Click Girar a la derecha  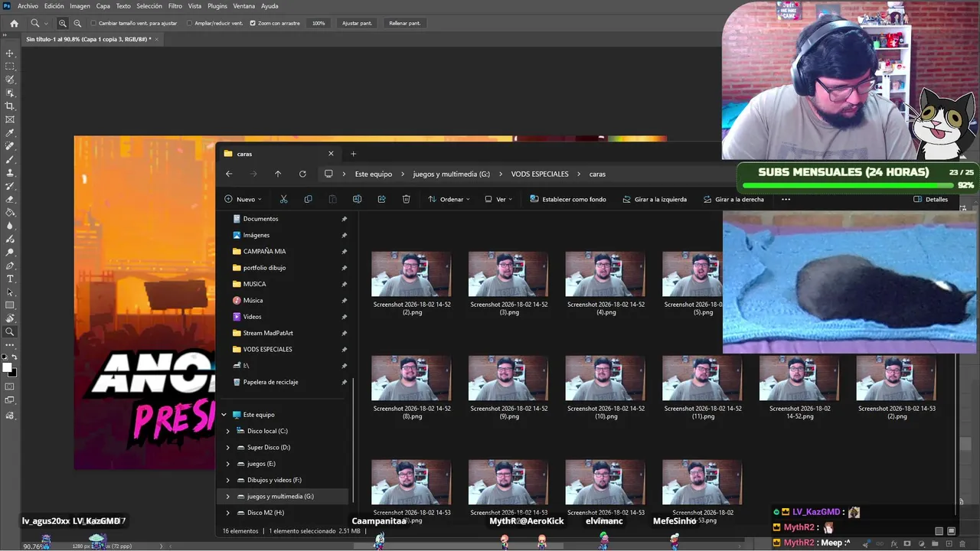(x=733, y=199)
